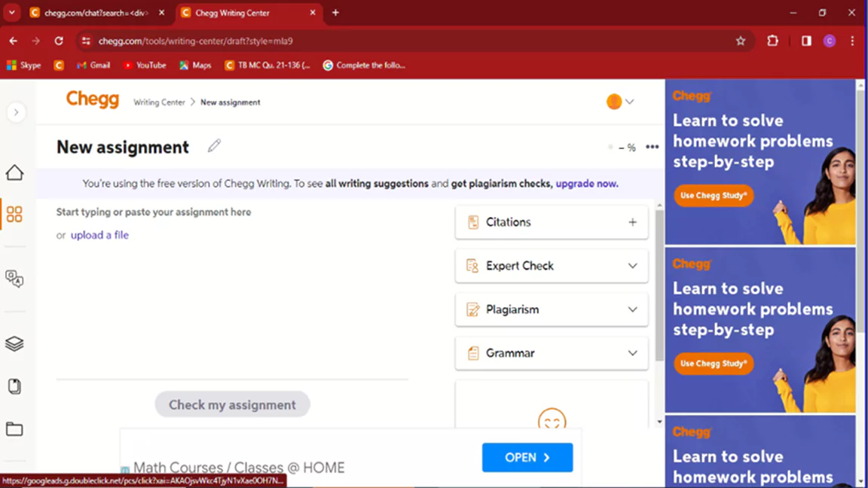Viewport: 868px width, 488px height.
Task: Click the Expert Check document icon
Action: 473,266
